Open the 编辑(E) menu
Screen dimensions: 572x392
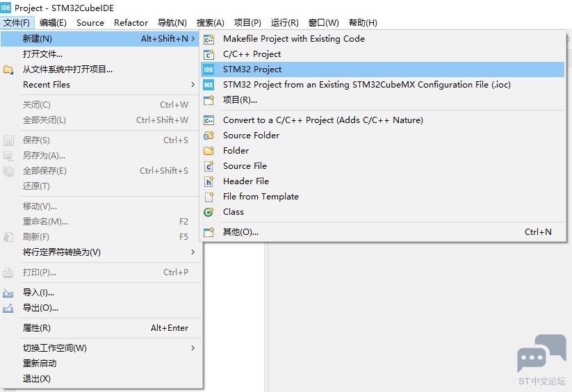(x=53, y=23)
